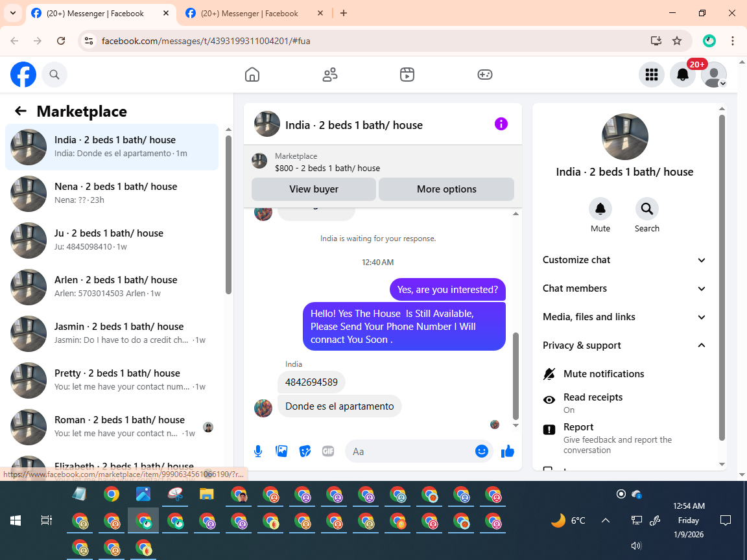Image resolution: width=747 pixels, height=560 pixels.
Task: Toggle Mute notifications option
Action: pyautogui.click(x=624, y=374)
